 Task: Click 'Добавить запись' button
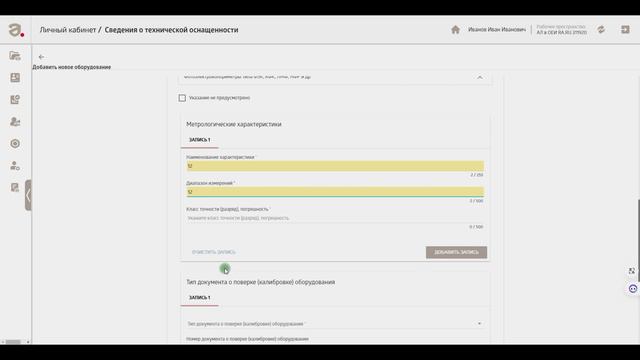tap(456, 252)
